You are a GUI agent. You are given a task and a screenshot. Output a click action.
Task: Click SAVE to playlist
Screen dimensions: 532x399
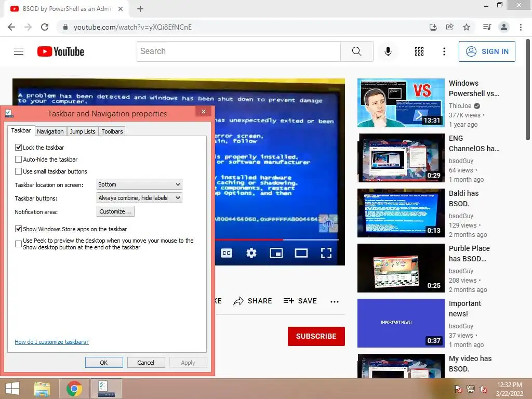click(x=300, y=301)
